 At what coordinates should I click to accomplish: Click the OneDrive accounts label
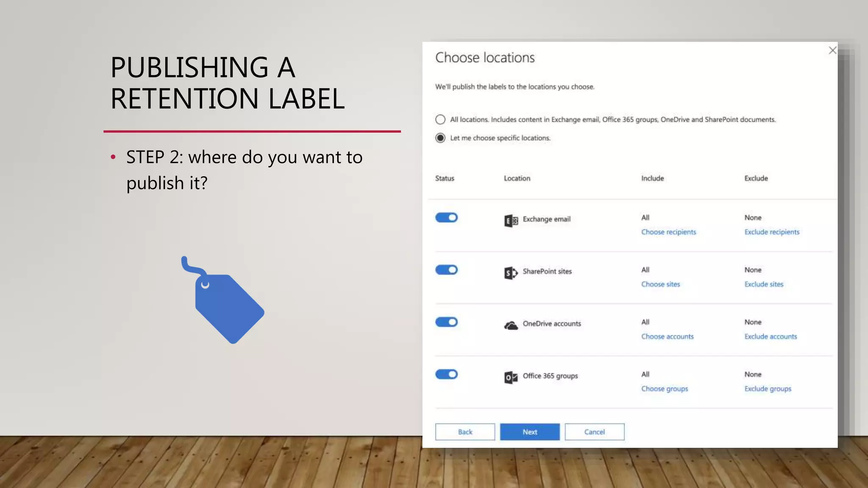pyautogui.click(x=552, y=324)
